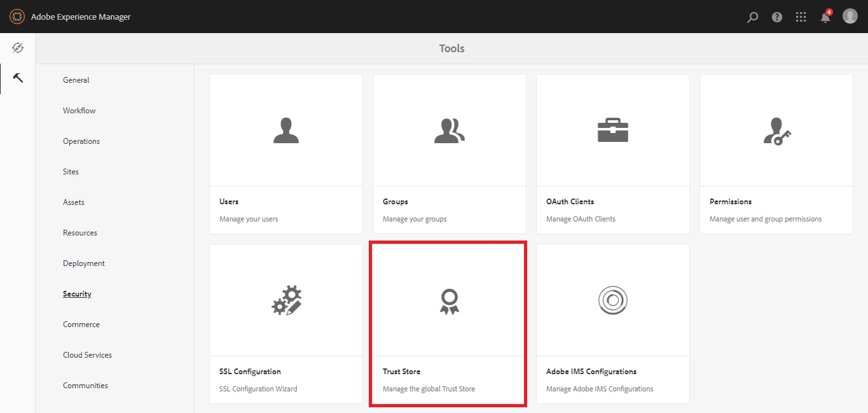Click the Adobe IMS concentric circles icon
Image resolution: width=868 pixels, height=413 pixels.
click(613, 300)
